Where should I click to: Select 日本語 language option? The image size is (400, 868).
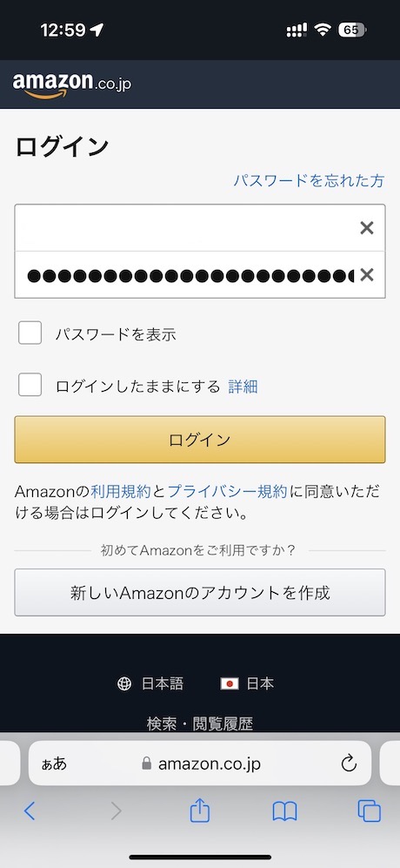162,683
